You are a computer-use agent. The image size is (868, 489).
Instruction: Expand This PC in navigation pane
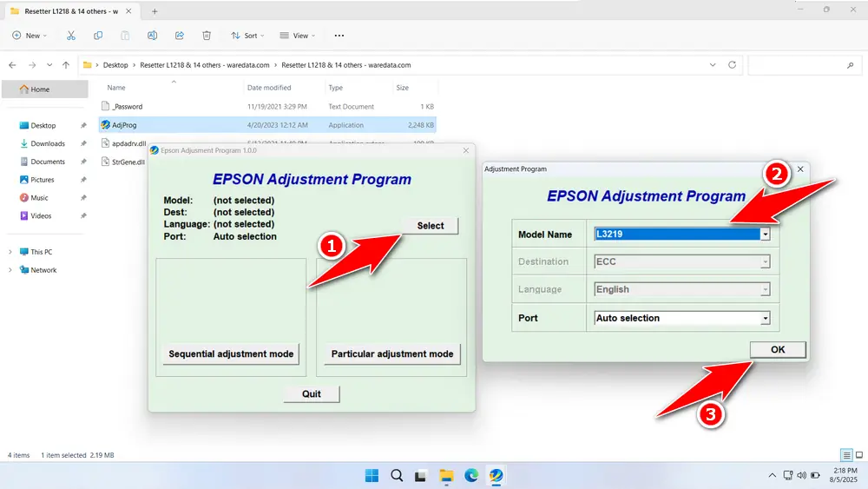(10, 252)
